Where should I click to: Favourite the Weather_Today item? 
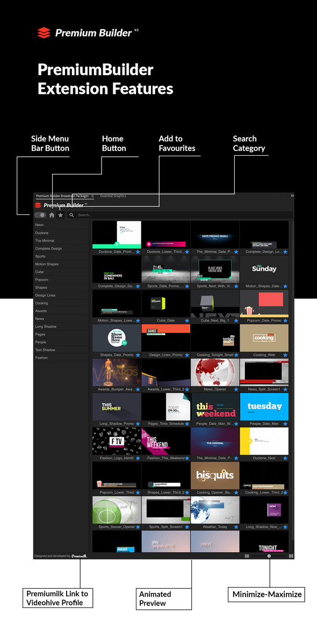click(236, 526)
